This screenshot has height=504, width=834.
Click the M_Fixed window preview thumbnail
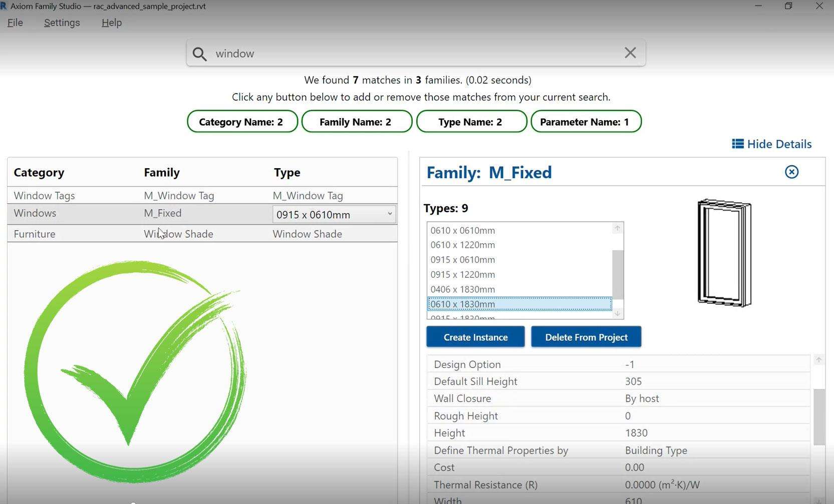pos(724,253)
